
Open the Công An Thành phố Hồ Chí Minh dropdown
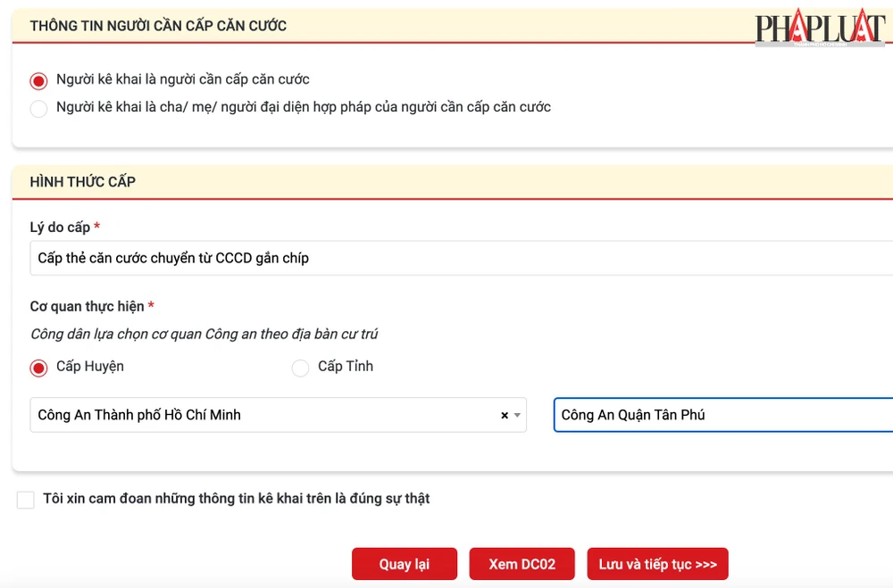pos(268,415)
